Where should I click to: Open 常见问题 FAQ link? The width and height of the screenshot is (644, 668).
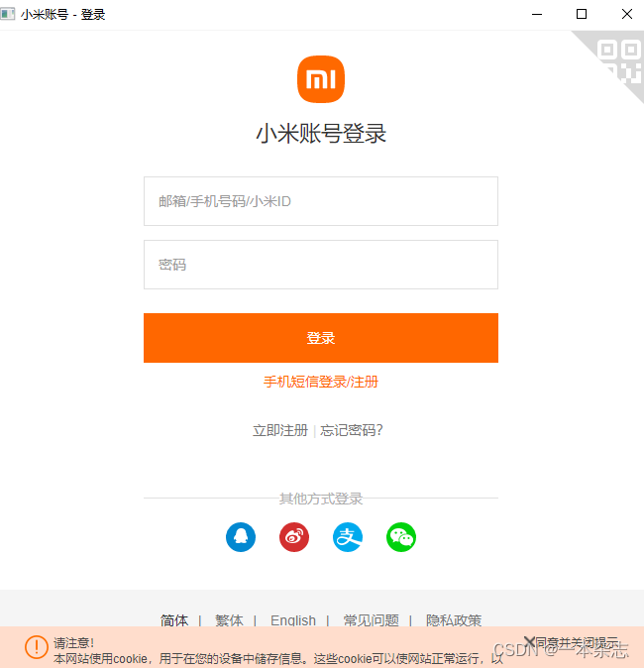(371, 619)
